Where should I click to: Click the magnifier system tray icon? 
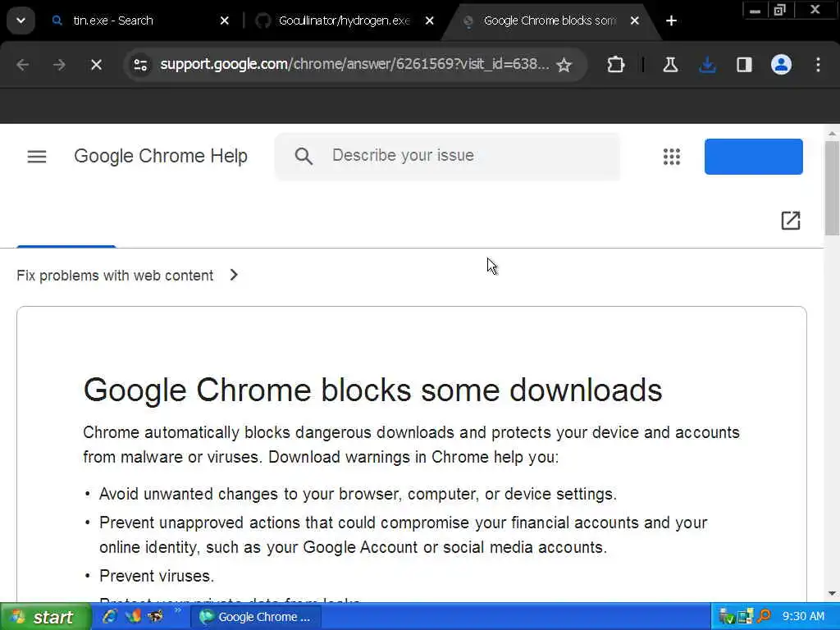click(764, 617)
